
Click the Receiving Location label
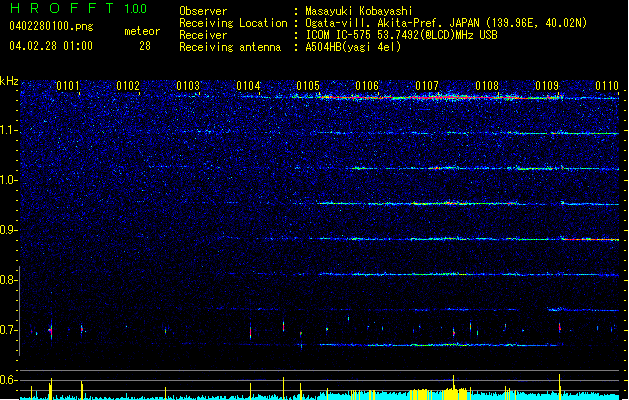click(233, 23)
